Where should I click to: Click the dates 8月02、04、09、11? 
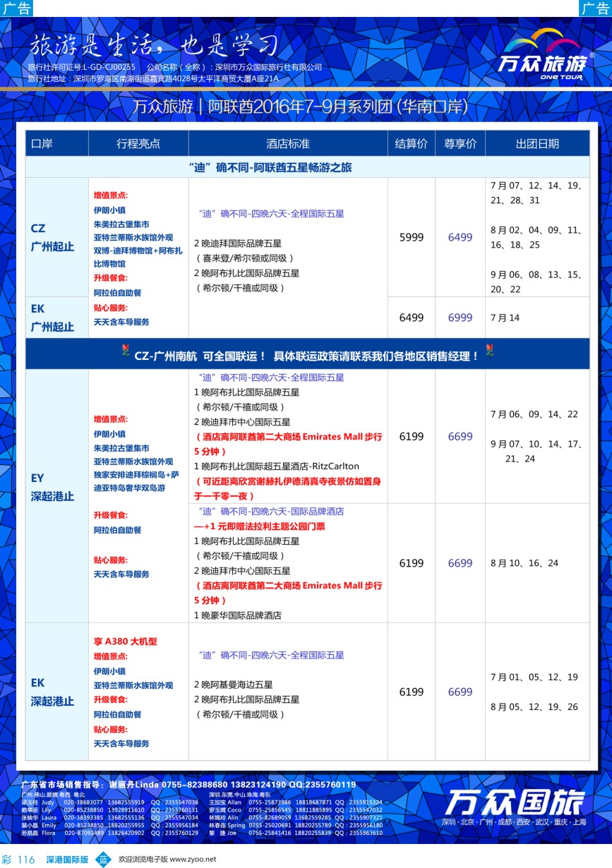(x=536, y=230)
